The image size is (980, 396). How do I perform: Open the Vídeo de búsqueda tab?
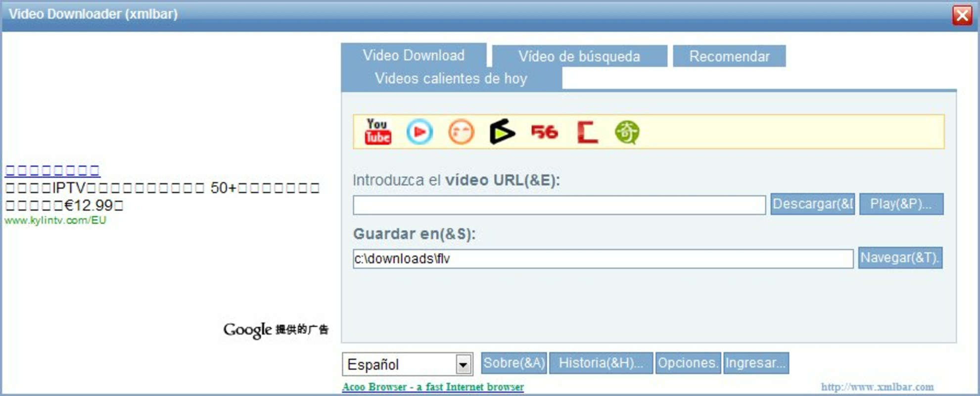pyautogui.click(x=579, y=56)
